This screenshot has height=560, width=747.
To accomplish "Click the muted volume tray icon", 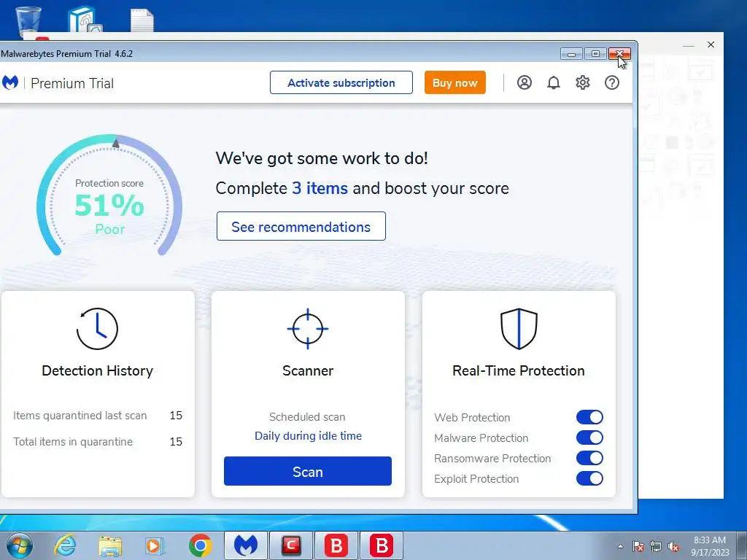I will [x=673, y=546].
